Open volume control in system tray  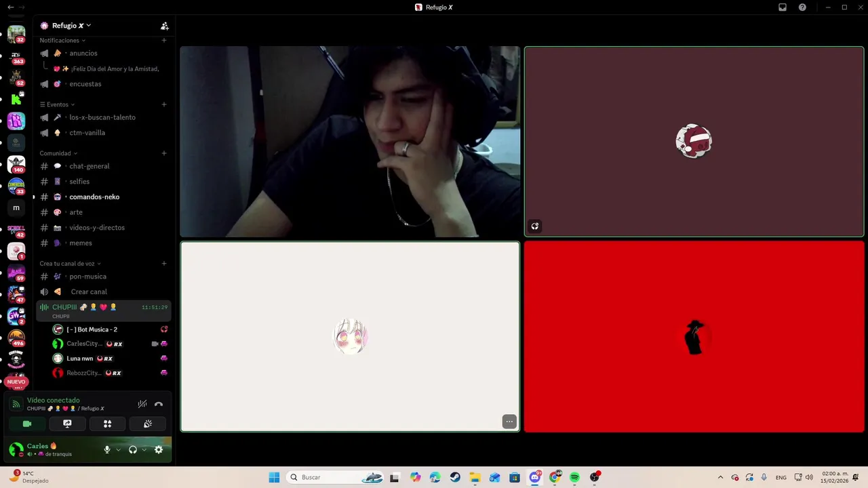tap(809, 477)
